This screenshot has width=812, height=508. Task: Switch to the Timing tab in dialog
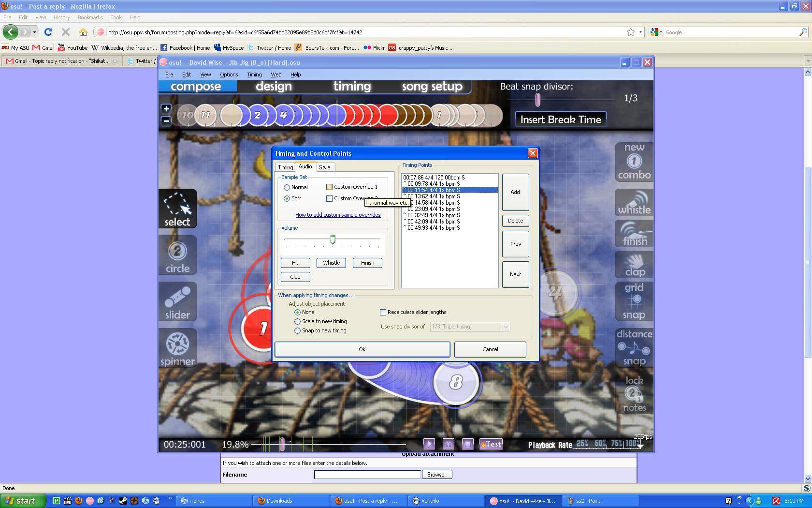coord(285,167)
